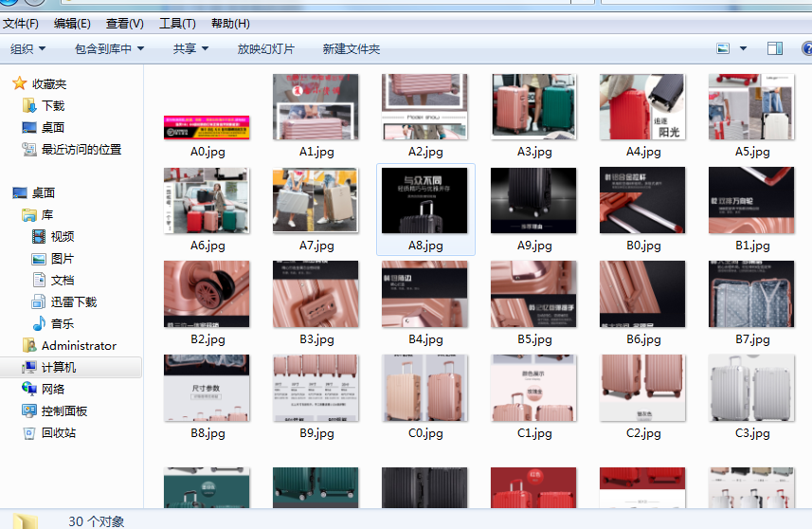
Task: Expand the 包含到库中 dropdown
Action: pos(109,48)
